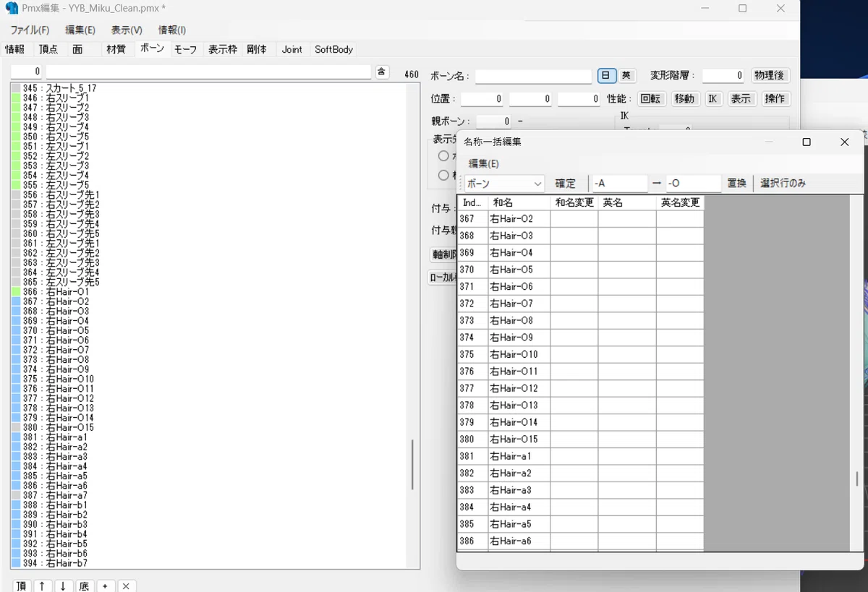This screenshot has height=592, width=868.
Task: Click the 置換 replace button
Action: [x=736, y=184]
